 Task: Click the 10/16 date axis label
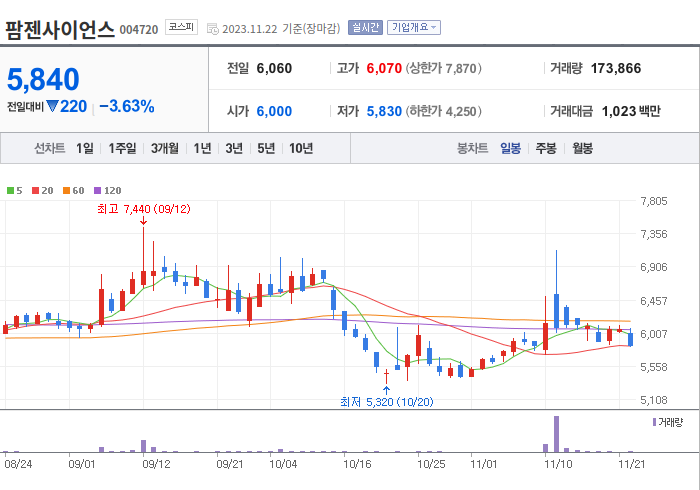pyautogui.click(x=357, y=464)
